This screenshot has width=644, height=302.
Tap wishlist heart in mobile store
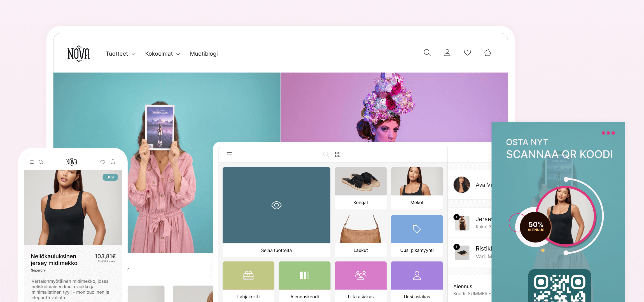(103, 162)
